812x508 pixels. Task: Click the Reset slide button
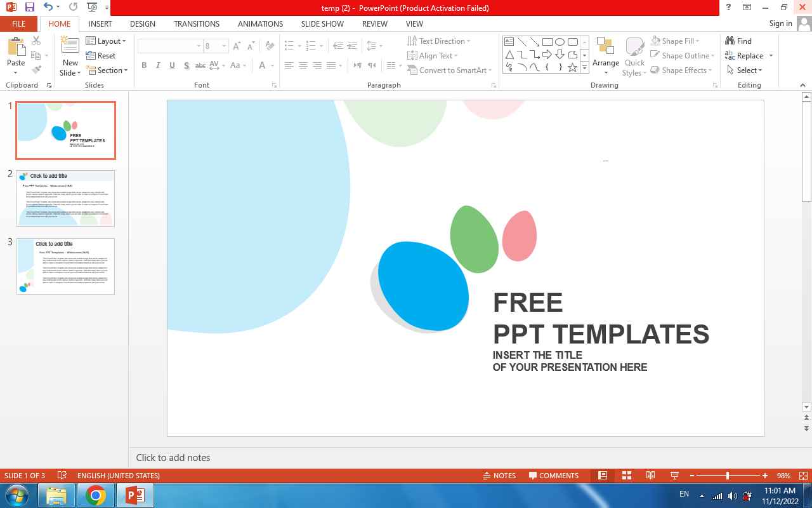tap(101, 56)
